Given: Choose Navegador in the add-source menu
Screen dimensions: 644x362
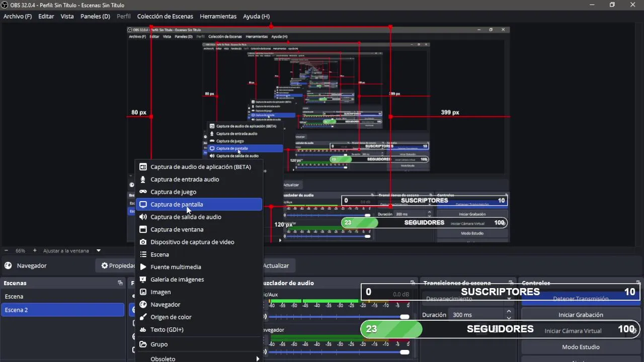Looking at the screenshot, I should 199,305.
